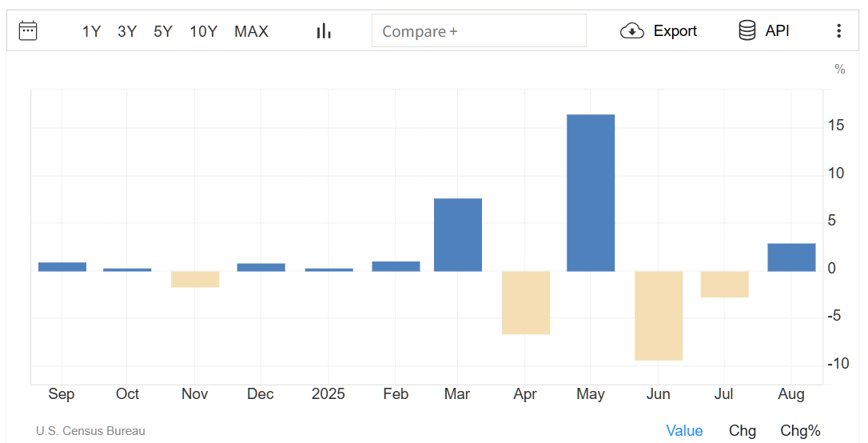Open the three-dot more options menu
The height and width of the screenshot is (443, 868).
point(838,31)
